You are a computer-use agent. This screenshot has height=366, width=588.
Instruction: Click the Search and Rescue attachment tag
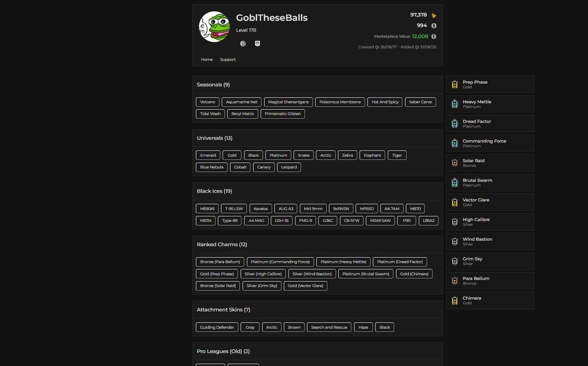(329, 328)
